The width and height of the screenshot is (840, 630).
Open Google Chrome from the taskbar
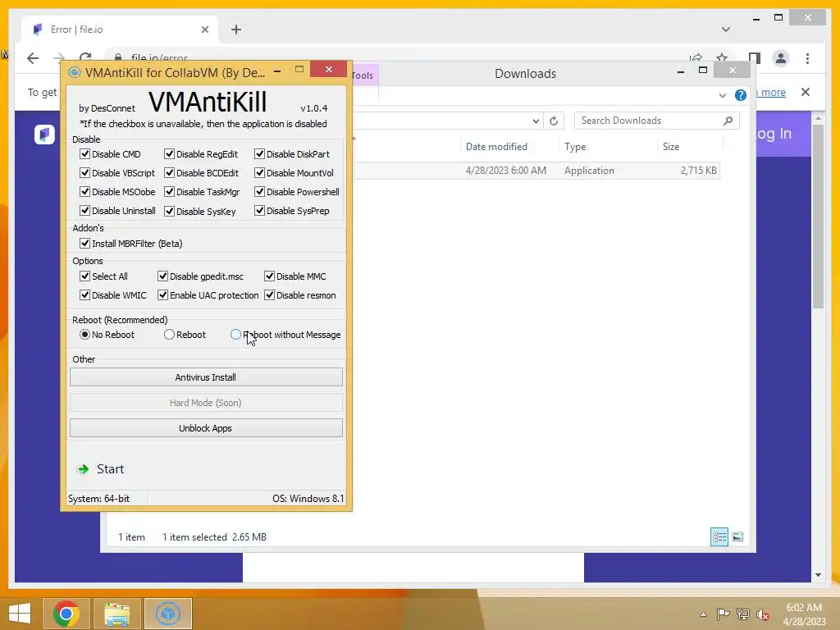66,614
